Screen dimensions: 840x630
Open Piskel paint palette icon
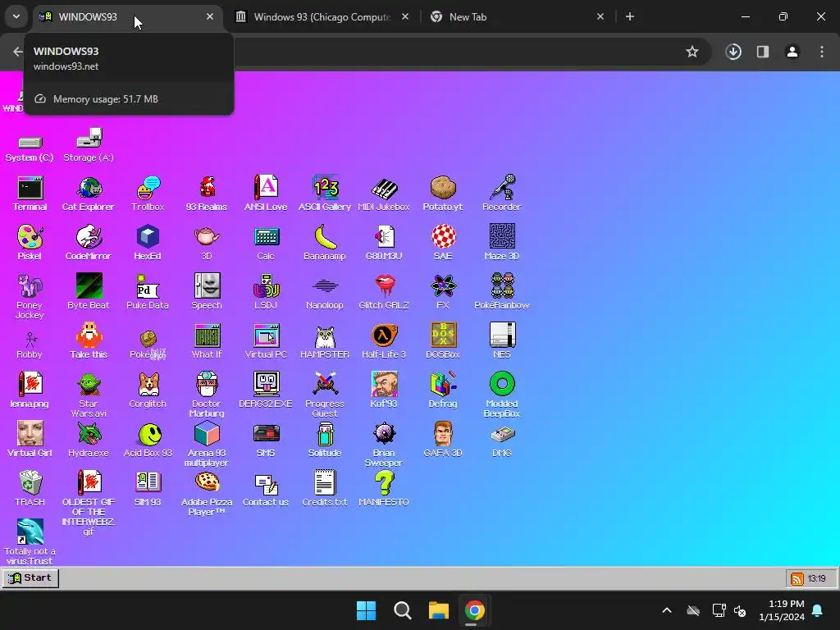[x=30, y=243]
